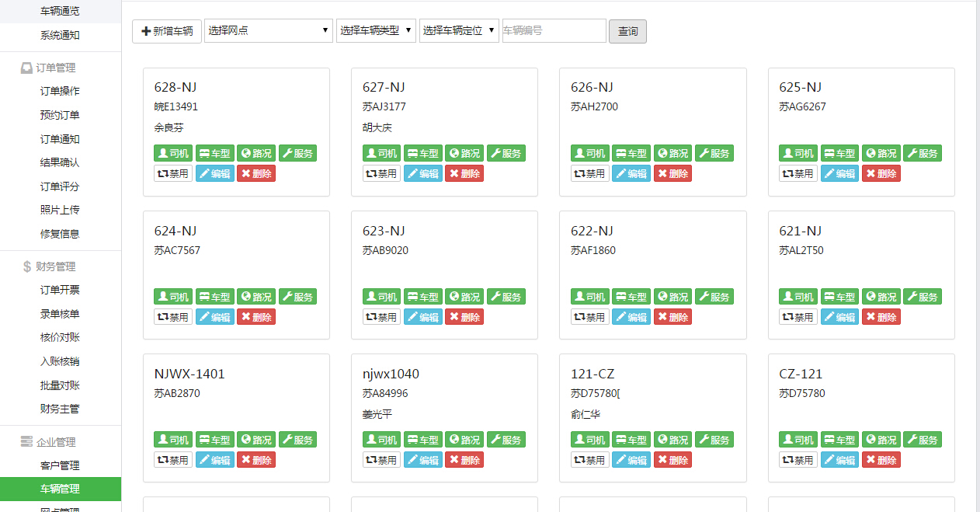
Task: Open 路况 for vehicle 626-NJ
Action: pyautogui.click(x=672, y=154)
